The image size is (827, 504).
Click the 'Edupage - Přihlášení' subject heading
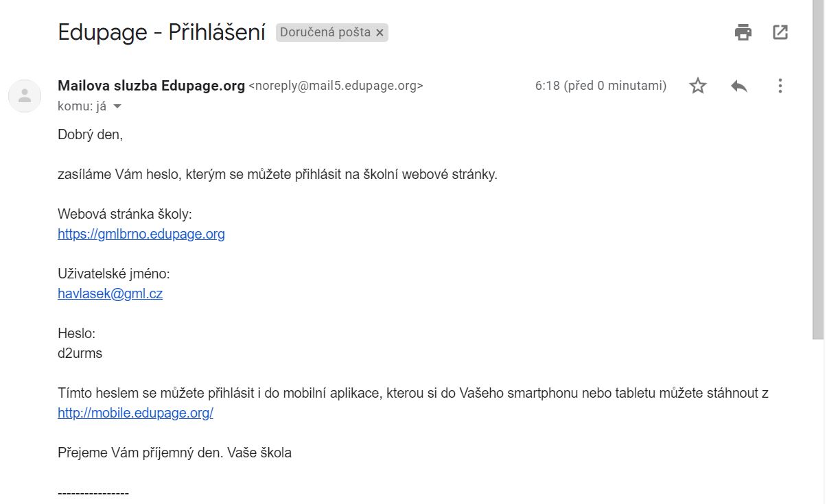pos(161,32)
